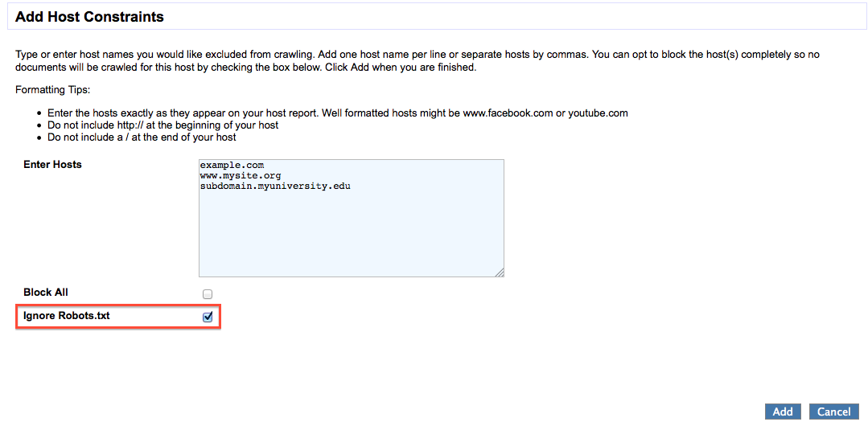Click the Add button
The height and width of the screenshot is (426, 868).
(783, 412)
